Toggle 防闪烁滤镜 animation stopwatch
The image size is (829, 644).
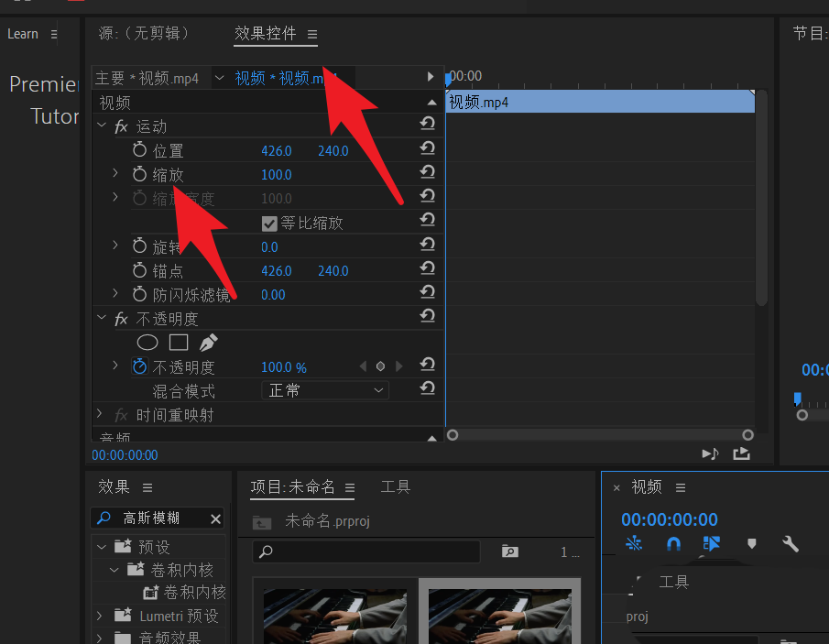coord(139,294)
